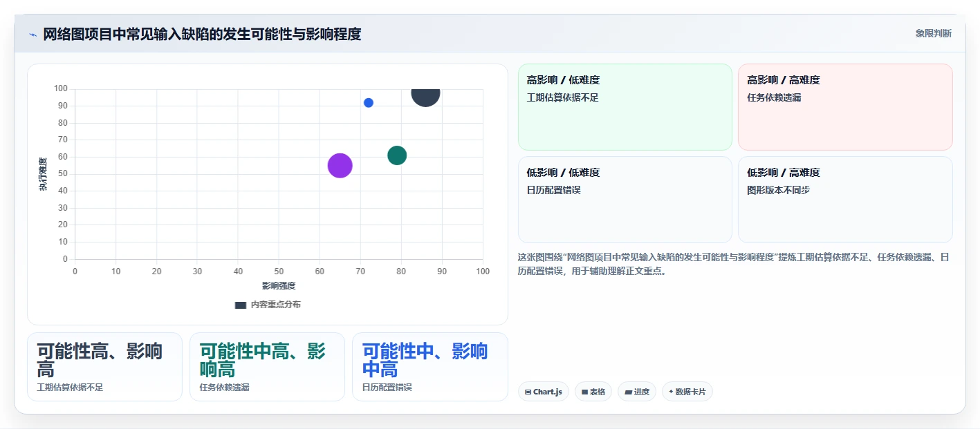Click the 50 tick on the y-axis
This screenshot has height=429, width=980.
click(63, 174)
